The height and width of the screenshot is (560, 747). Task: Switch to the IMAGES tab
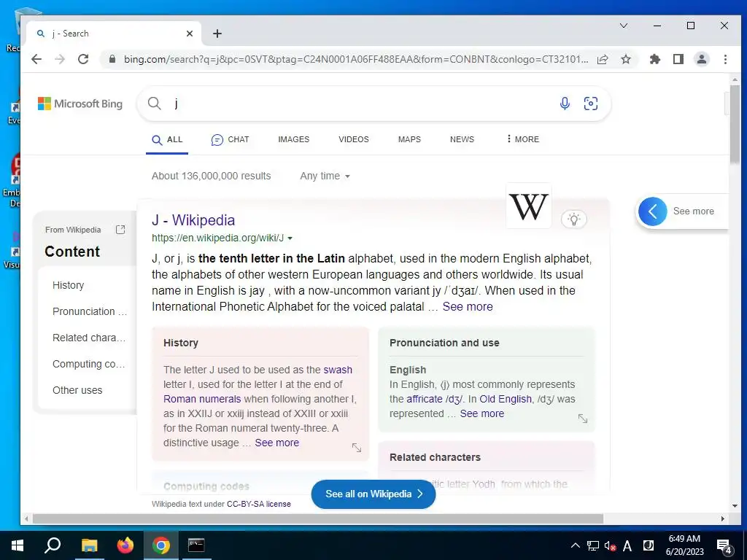[293, 139]
